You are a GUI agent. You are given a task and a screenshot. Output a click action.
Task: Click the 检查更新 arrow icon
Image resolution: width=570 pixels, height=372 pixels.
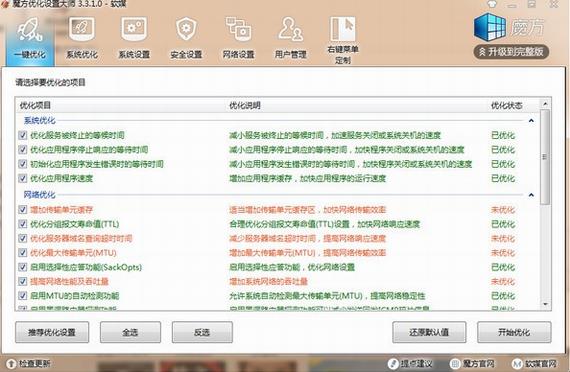point(11,363)
